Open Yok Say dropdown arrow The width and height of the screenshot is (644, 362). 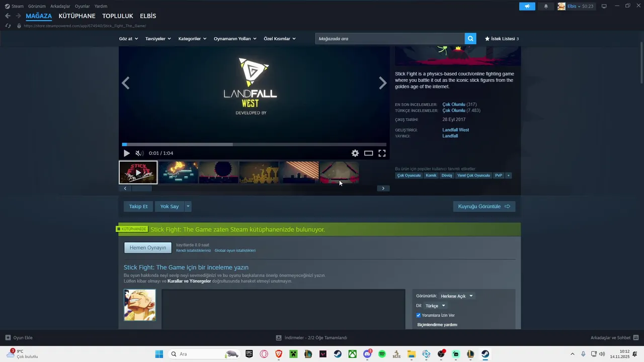[x=188, y=206]
